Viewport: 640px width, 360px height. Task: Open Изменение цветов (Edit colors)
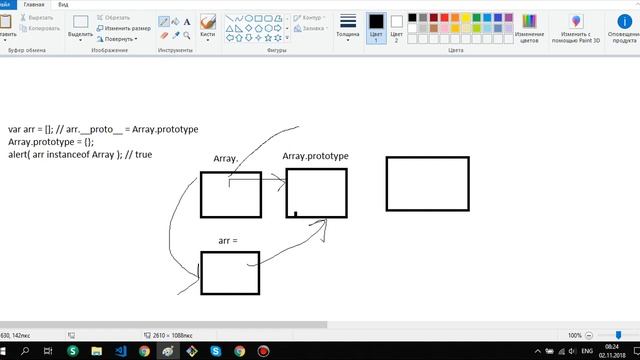coord(529,28)
